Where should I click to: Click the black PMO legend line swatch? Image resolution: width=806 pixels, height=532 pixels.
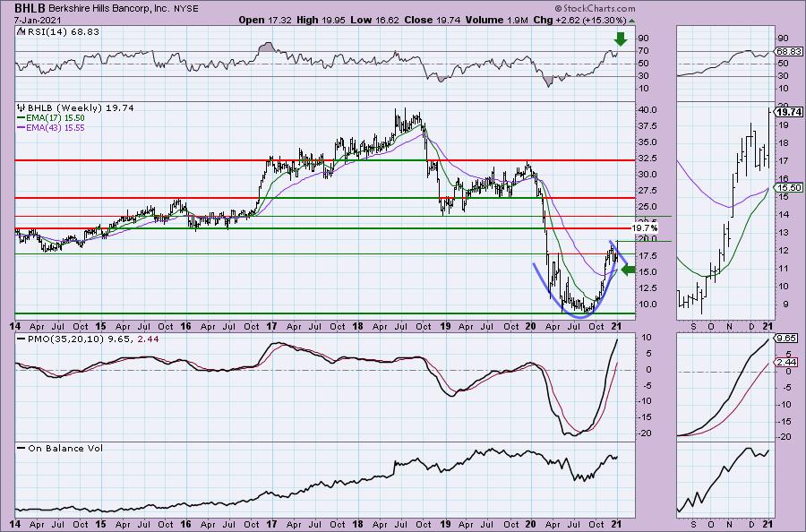click(x=21, y=339)
